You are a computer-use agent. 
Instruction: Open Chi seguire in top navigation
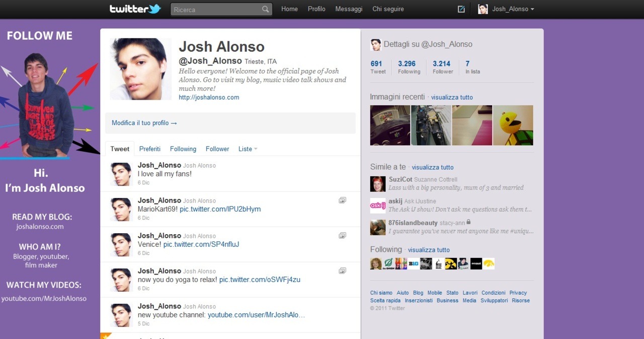pos(388,9)
